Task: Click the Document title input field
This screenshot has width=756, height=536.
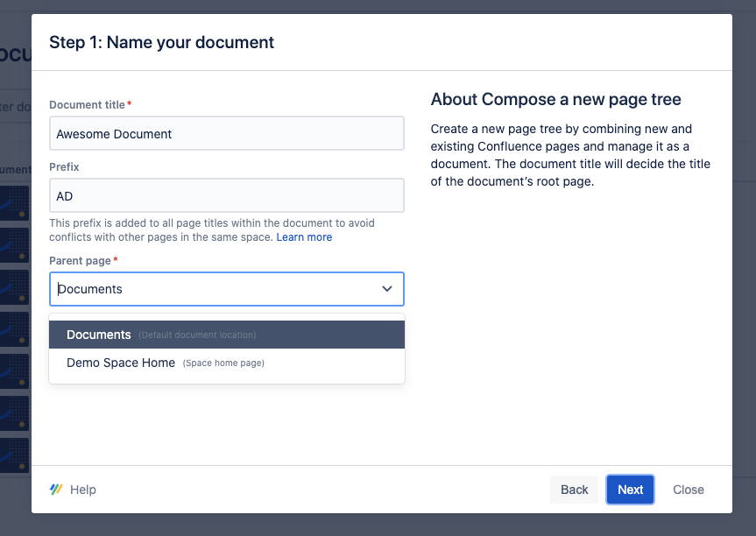Action: 226,134
